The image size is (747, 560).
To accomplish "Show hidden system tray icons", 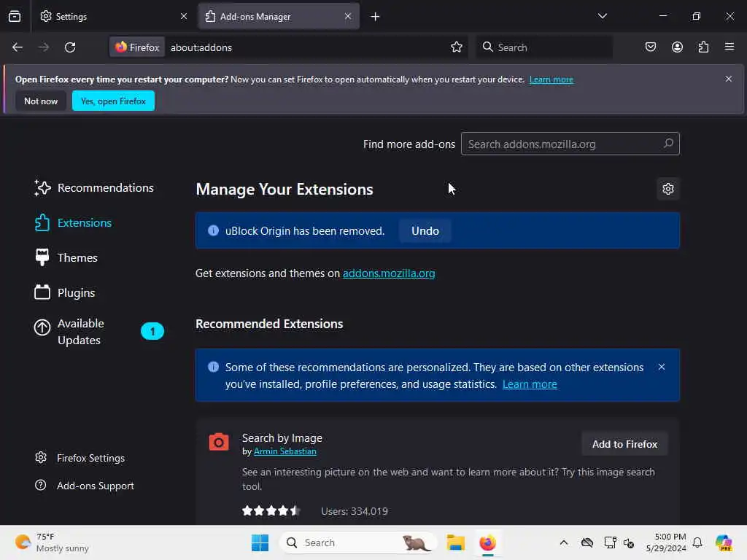I will coord(564,542).
